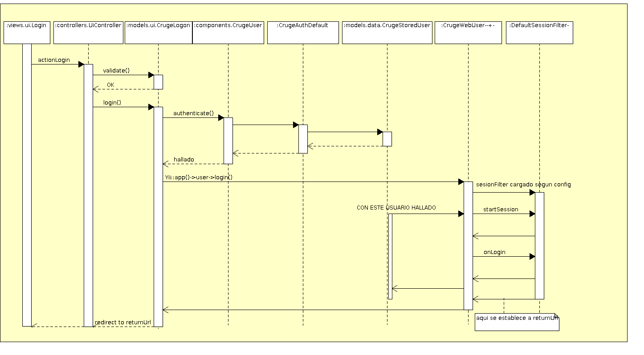The width and height of the screenshot is (644, 355).
Task: Select the :views.ui.Login lifeline header
Action: tap(27, 32)
